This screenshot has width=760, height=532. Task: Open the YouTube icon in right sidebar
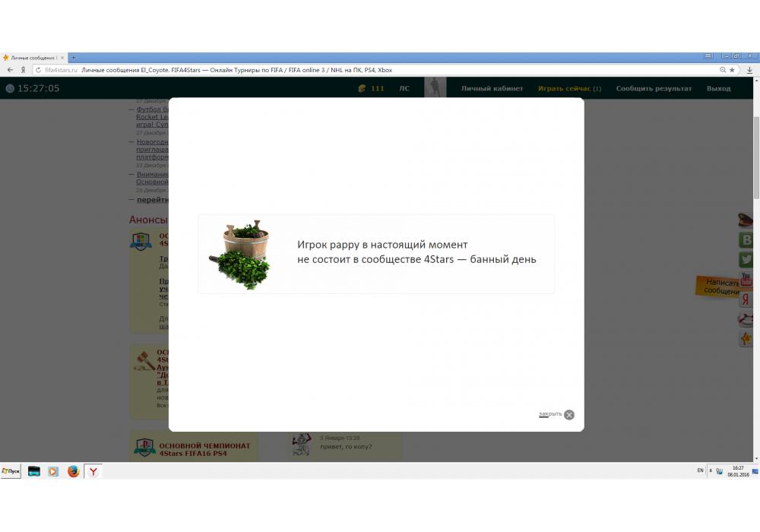pyautogui.click(x=746, y=279)
